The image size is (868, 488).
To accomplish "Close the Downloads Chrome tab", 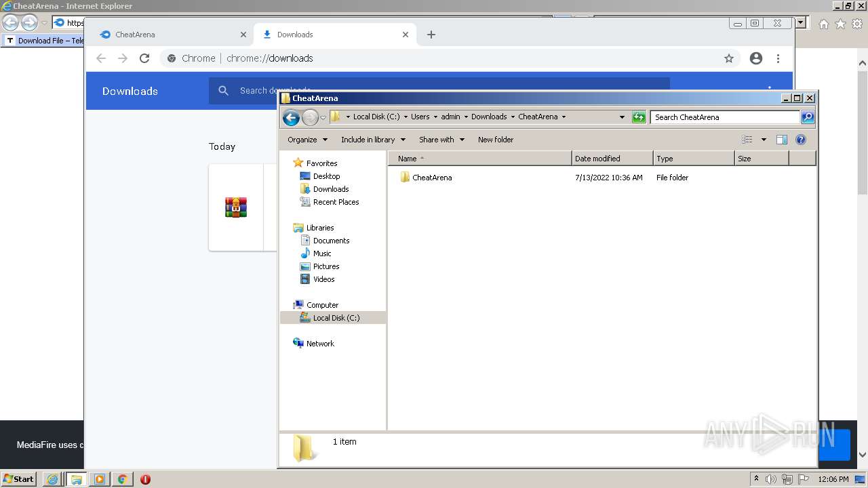I will pyautogui.click(x=406, y=35).
